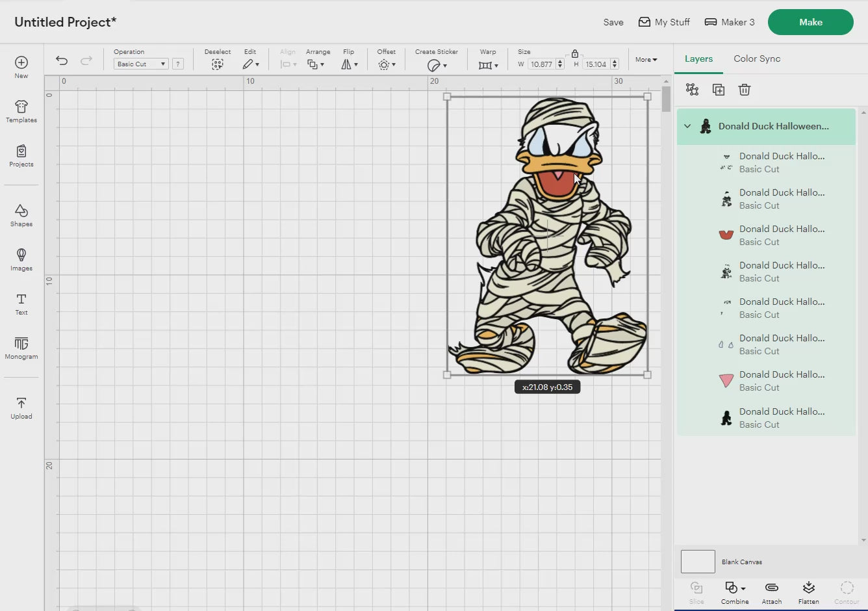Open the Monogram tool
The height and width of the screenshot is (611, 868).
point(21,348)
